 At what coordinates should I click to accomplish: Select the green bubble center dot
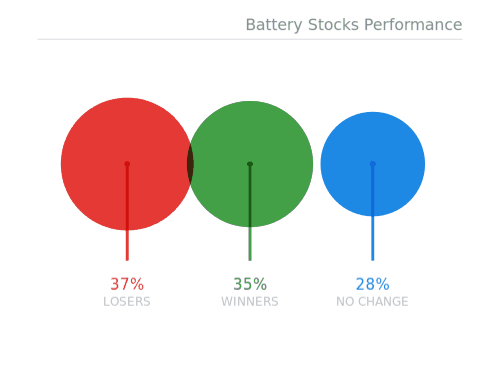point(250,164)
